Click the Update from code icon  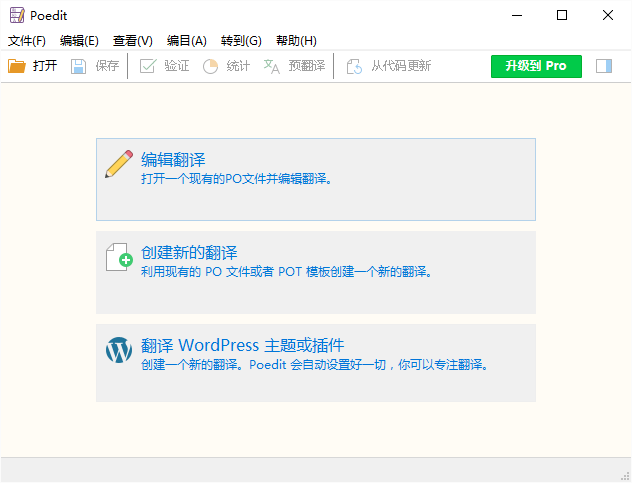click(x=354, y=66)
